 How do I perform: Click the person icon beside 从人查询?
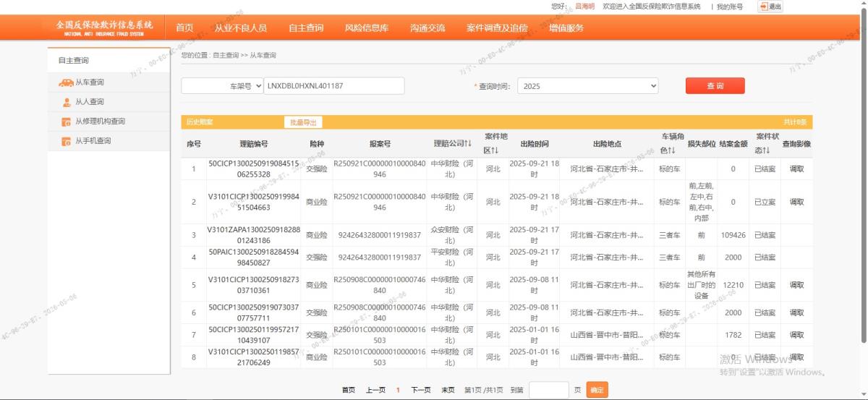click(x=67, y=102)
